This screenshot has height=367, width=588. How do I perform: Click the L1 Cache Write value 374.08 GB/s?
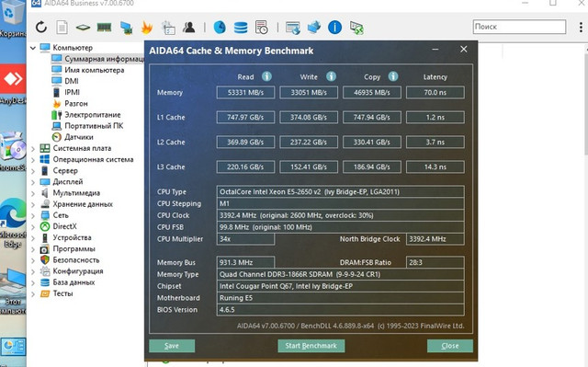click(x=309, y=117)
